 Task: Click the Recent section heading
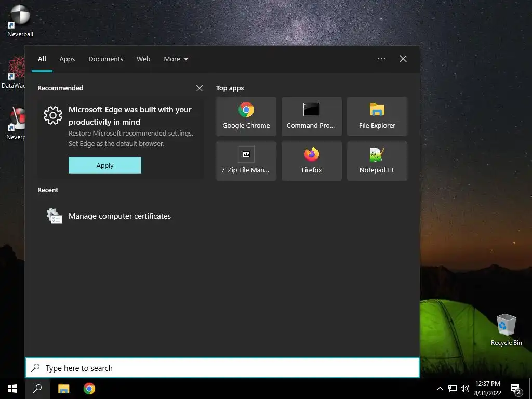48,190
